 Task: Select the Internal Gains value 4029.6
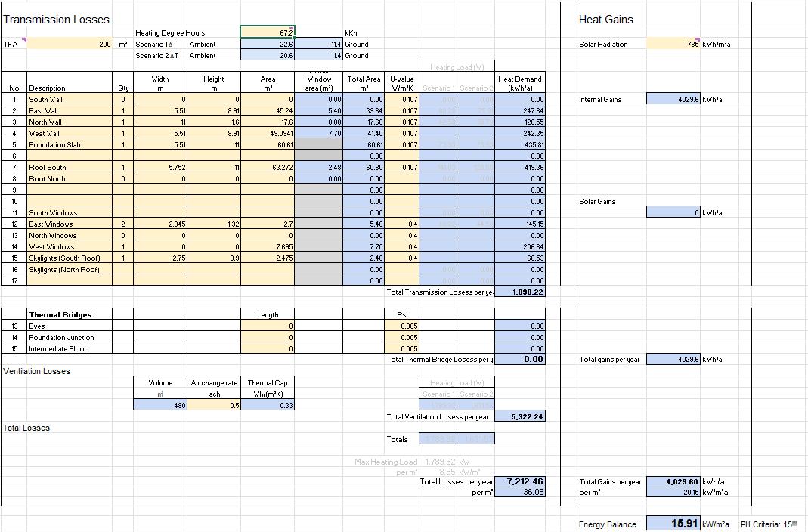(x=673, y=99)
